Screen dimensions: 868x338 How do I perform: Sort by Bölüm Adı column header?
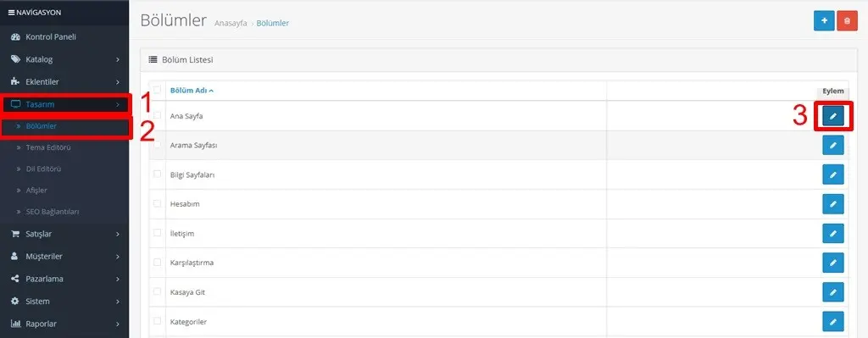192,91
